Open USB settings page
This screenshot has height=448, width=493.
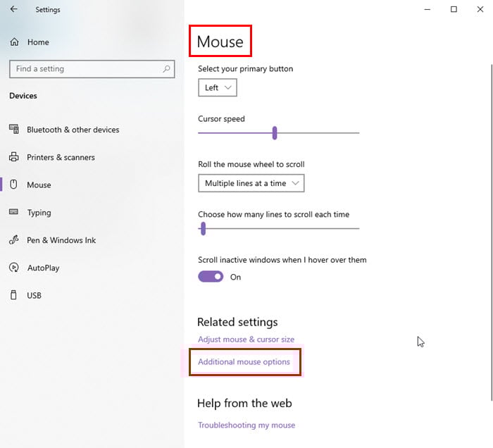(34, 296)
